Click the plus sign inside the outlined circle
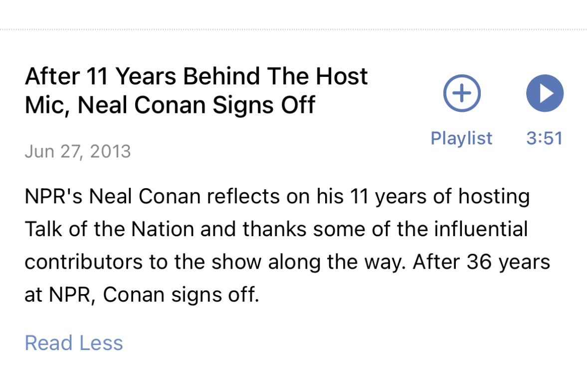 click(462, 93)
